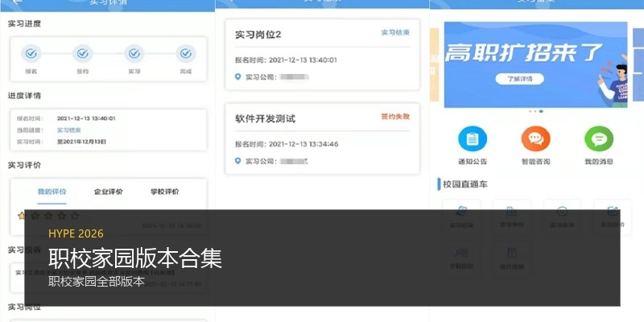Click the 至2021年12月13日 internship date
The width and height of the screenshot is (644, 322).
(81, 142)
